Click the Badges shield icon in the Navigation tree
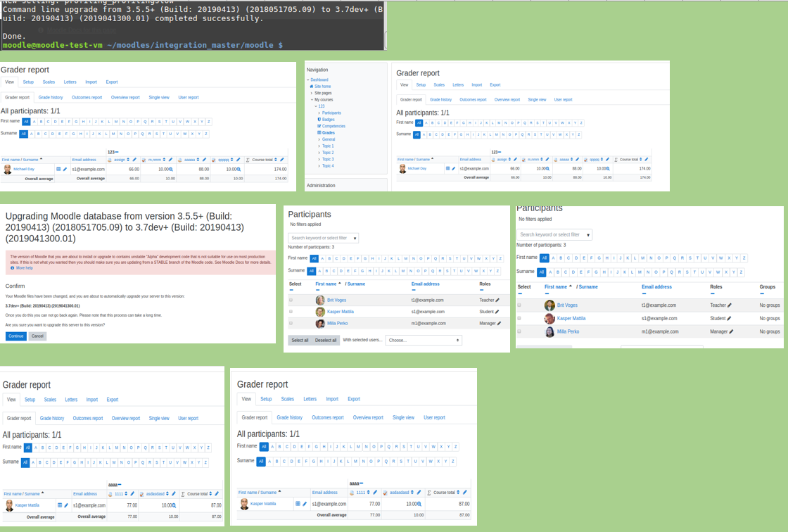Screen dimensions: 788x532 tap(319, 120)
